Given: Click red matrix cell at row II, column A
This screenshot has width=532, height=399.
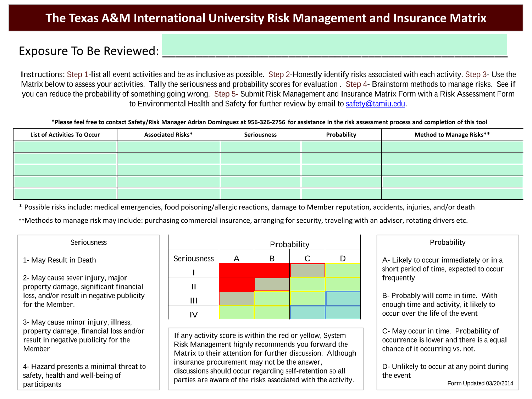Looking at the screenshot, I should point(237,284).
